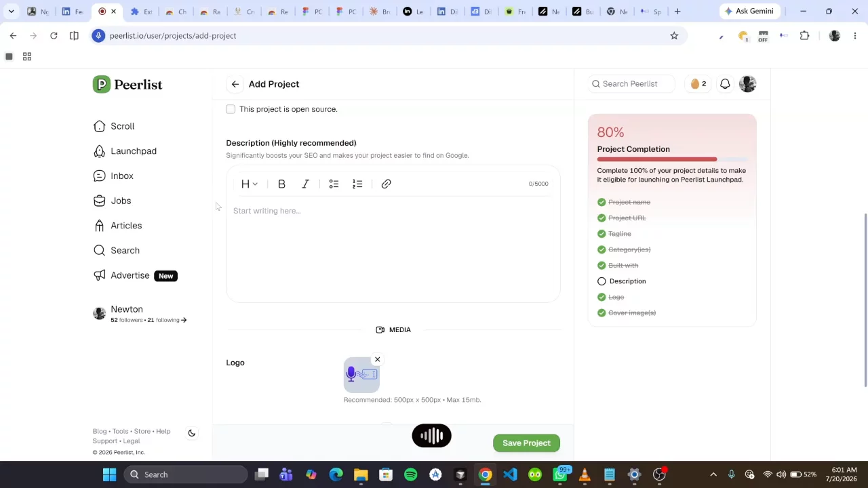Toggle dark mode moon icon
Viewport: 868px width, 488px height.
(192, 433)
